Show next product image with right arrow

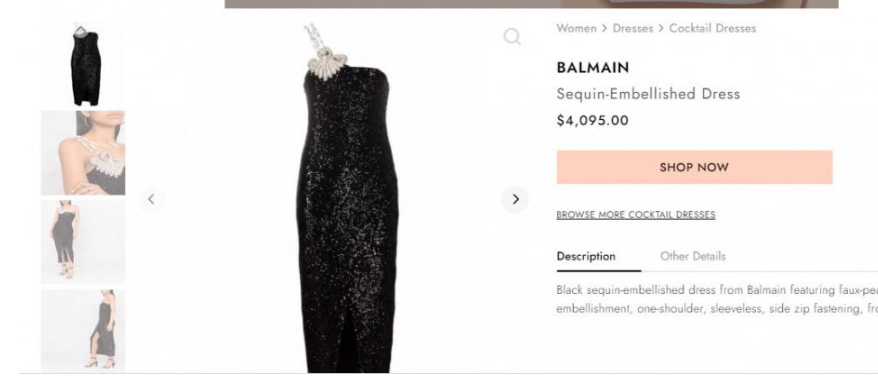(515, 199)
